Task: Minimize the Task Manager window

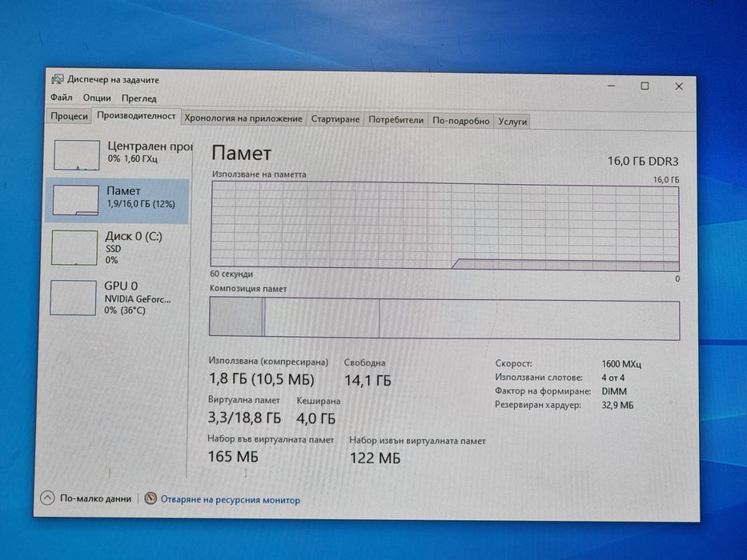Action: (x=612, y=86)
